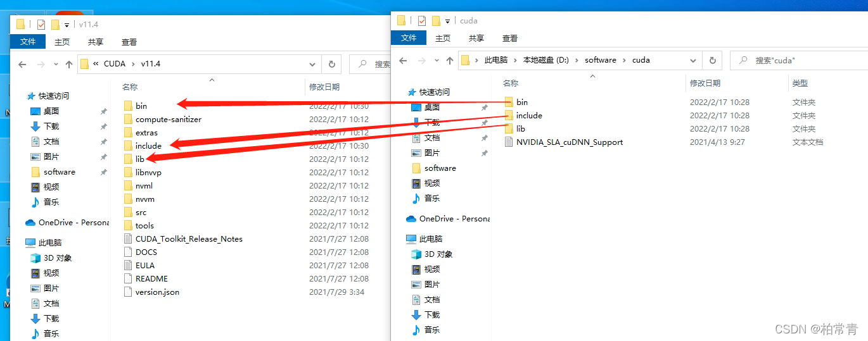Toggle properties checkmark icon in cuda title bar
The height and width of the screenshot is (341, 868).
(x=422, y=21)
